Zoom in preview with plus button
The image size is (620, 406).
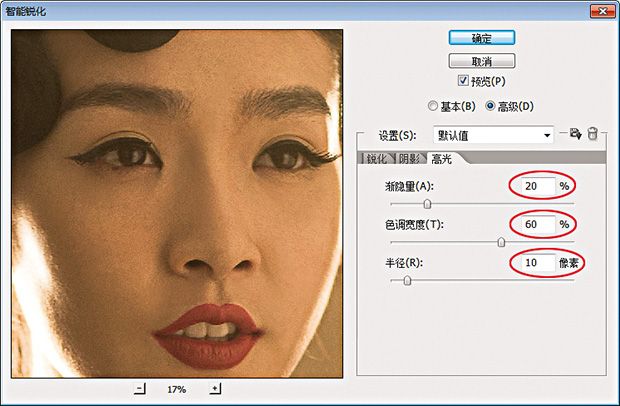point(215,389)
